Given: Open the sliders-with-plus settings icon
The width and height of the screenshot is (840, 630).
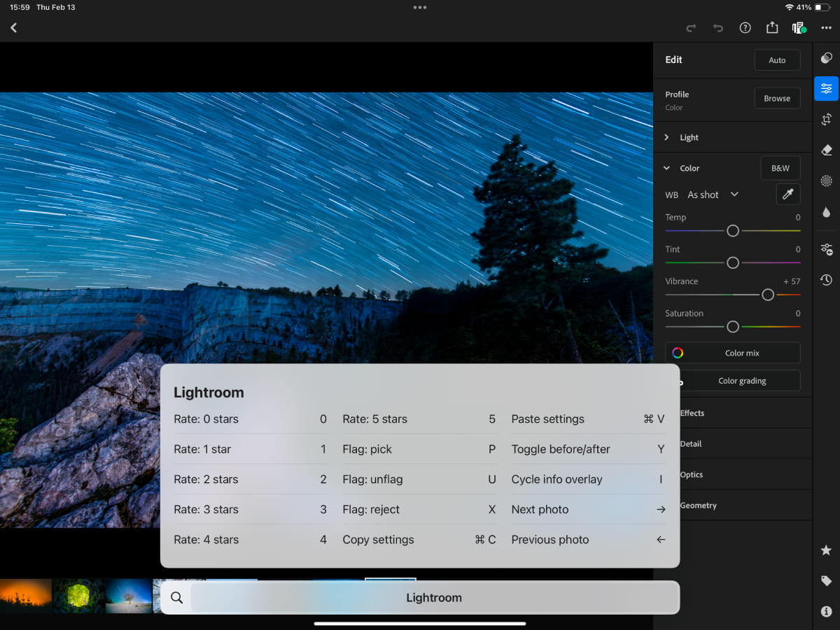Looking at the screenshot, I should [827, 249].
